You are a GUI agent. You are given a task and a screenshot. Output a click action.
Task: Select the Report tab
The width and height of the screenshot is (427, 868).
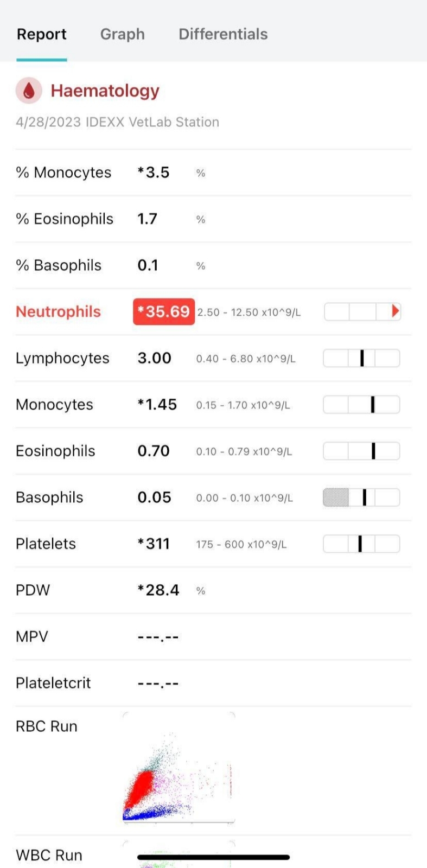42,34
